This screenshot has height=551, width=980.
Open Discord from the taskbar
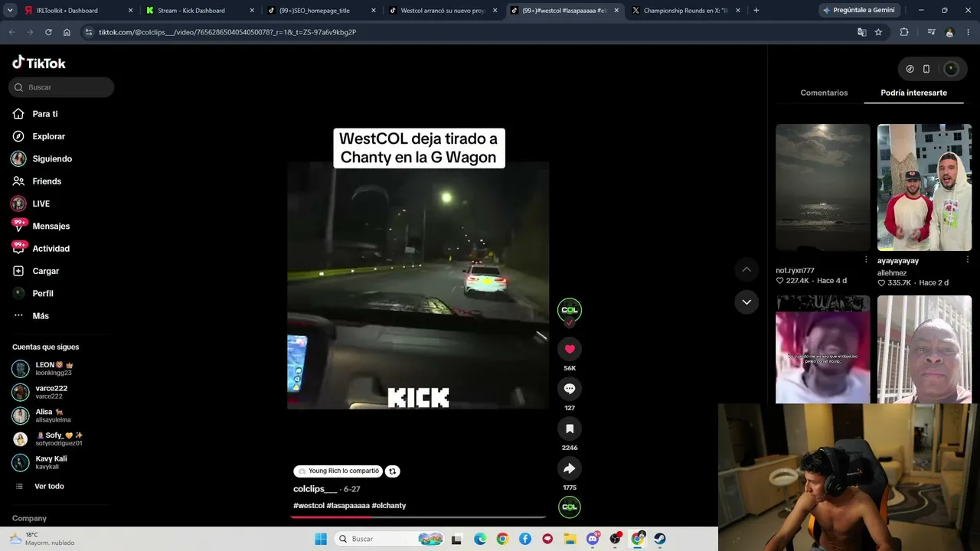(x=593, y=539)
